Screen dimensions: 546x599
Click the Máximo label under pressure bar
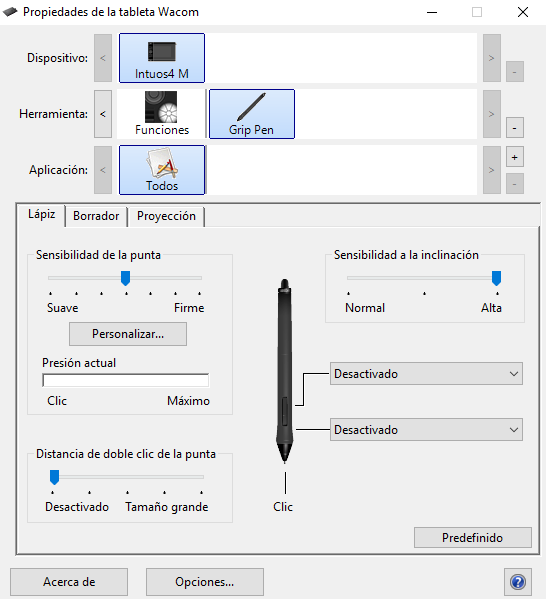pos(188,401)
